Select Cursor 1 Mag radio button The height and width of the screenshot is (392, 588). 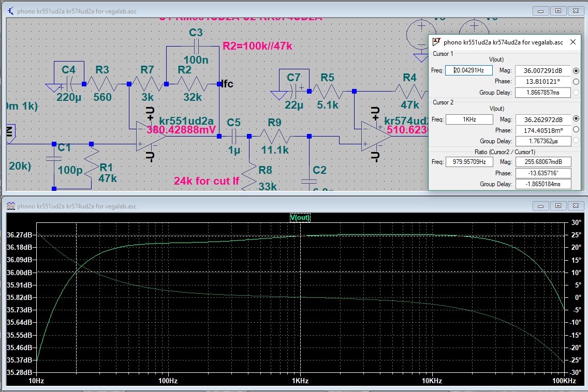[x=576, y=70]
